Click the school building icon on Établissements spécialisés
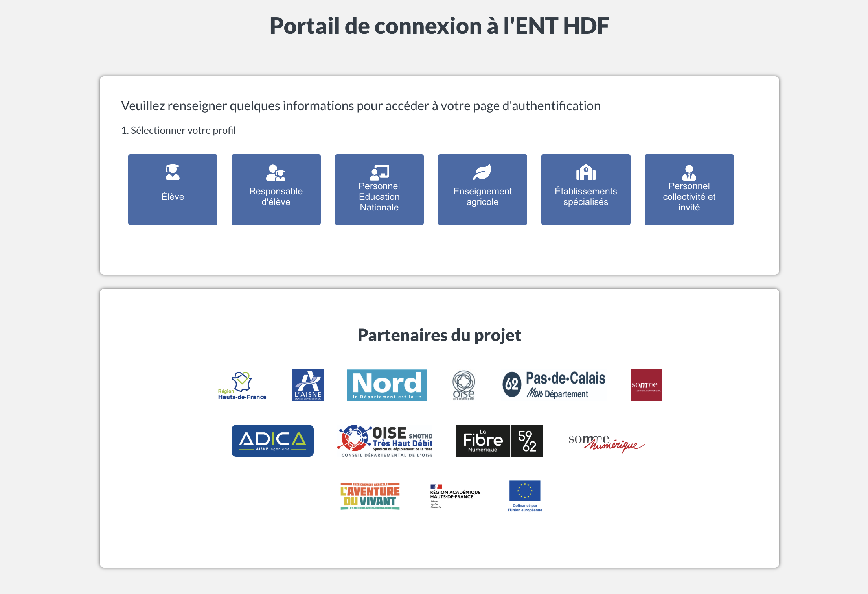868x594 pixels. tap(586, 172)
